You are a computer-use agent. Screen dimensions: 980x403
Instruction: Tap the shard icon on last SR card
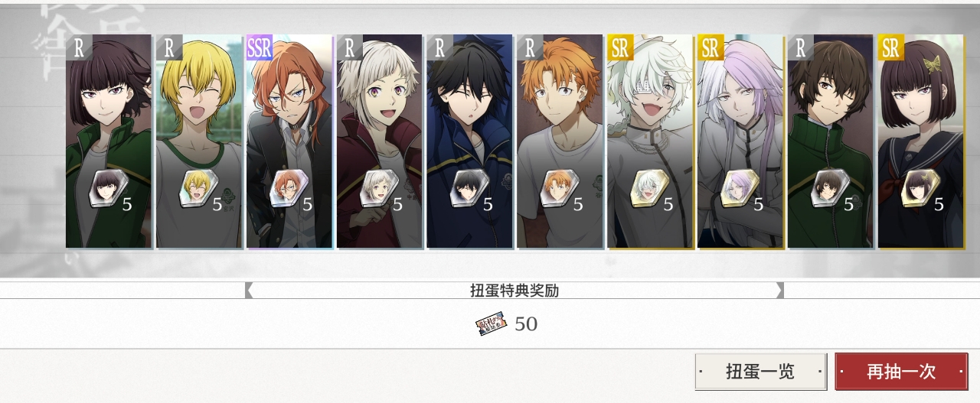tap(920, 189)
